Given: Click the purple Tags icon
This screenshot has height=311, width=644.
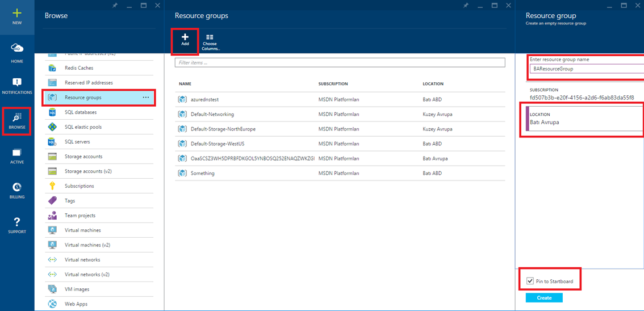Looking at the screenshot, I should pos(52,201).
